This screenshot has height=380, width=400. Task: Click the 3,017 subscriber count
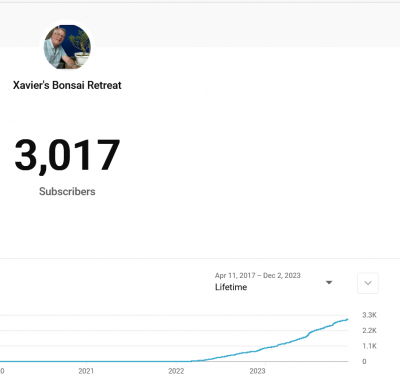pyautogui.click(x=67, y=156)
